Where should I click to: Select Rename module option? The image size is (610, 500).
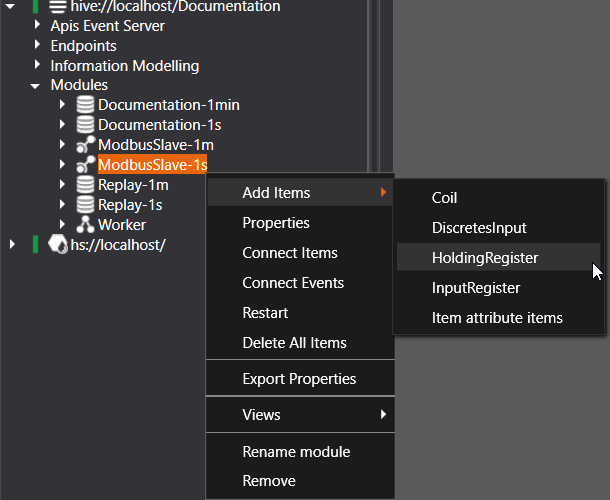click(296, 452)
